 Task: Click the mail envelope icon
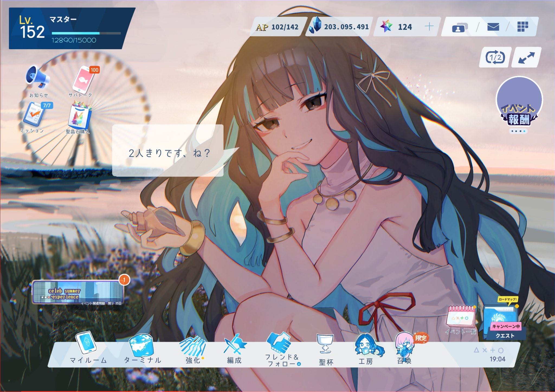[493, 27]
